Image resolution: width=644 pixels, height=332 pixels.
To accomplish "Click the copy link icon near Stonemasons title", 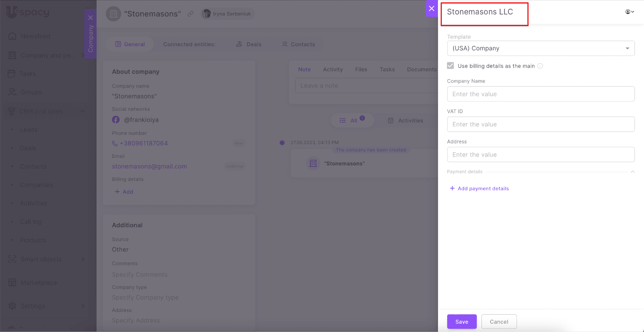I will (190, 14).
